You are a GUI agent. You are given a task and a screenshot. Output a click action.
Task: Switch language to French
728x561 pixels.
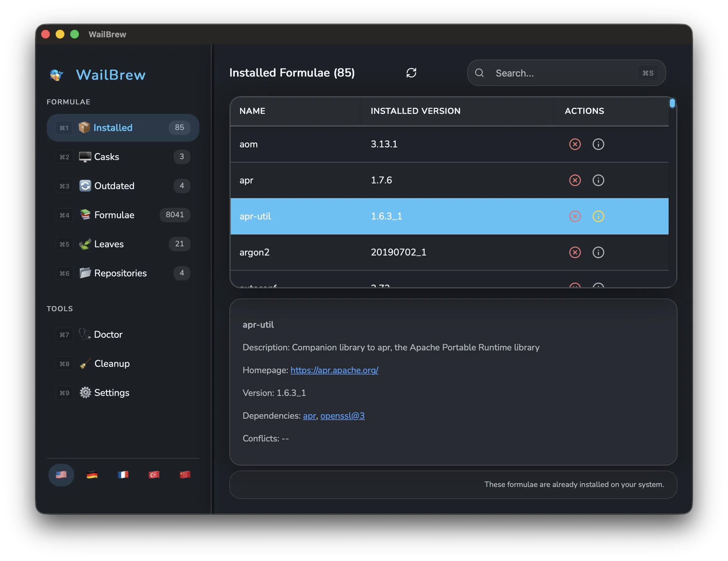123,475
